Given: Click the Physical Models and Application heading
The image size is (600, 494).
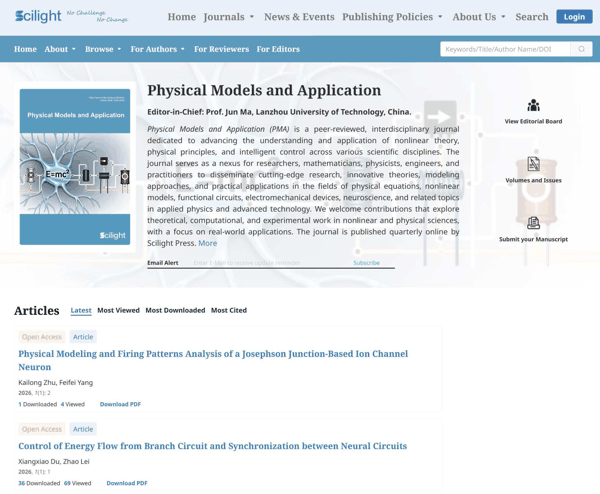Looking at the screenshot, I should coord(264,90).
